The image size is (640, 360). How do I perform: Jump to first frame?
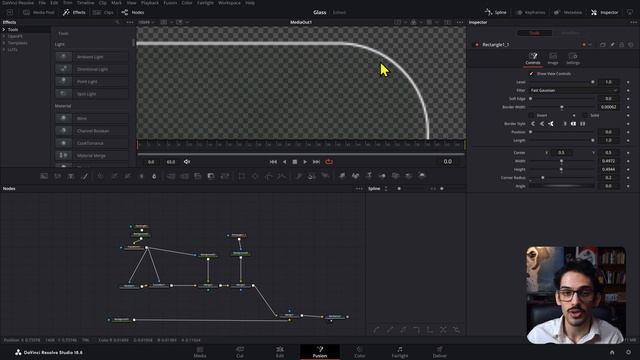[x=273, y=162]
